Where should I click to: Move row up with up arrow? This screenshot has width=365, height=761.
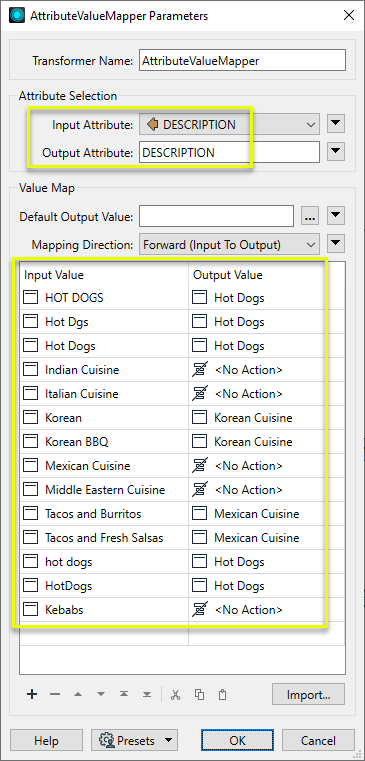[x=78, y=695]
